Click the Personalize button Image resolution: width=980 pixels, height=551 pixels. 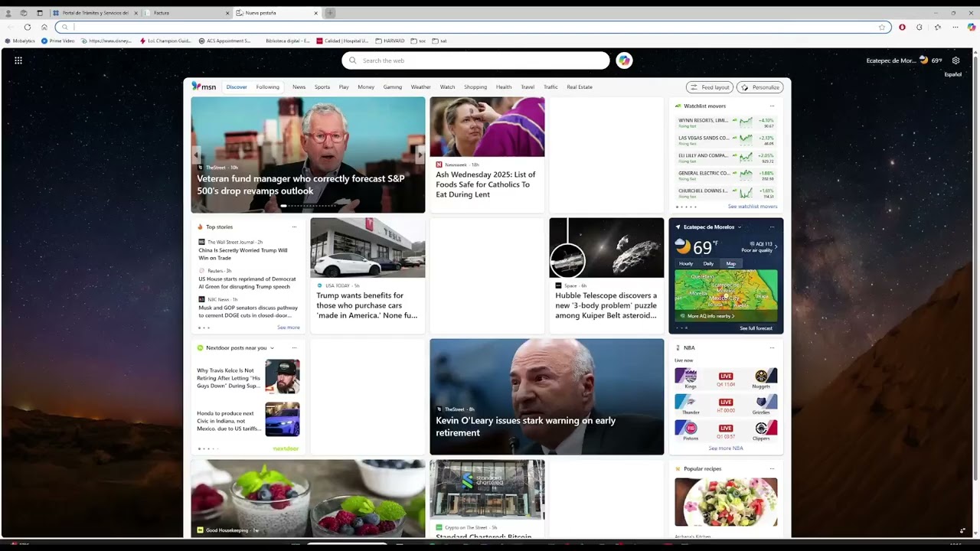tap(759, 87)
